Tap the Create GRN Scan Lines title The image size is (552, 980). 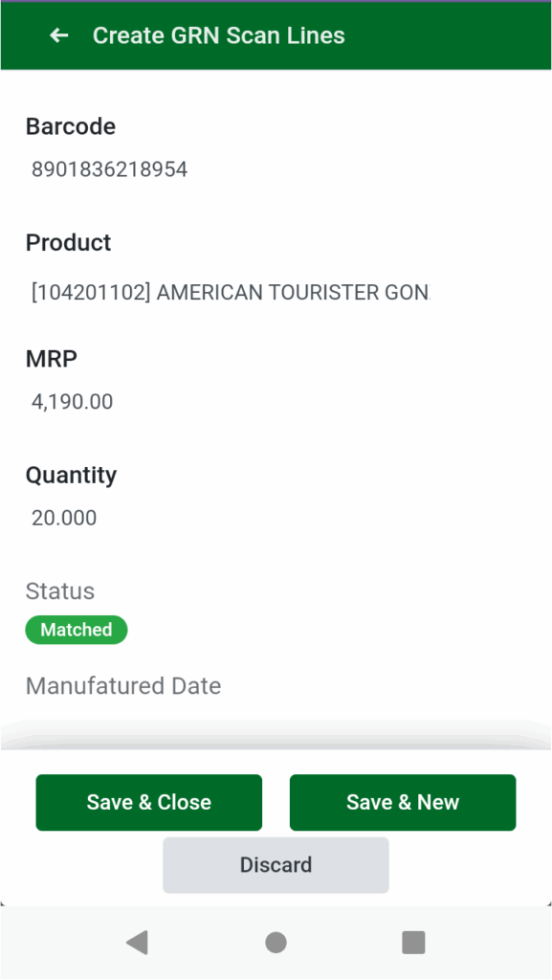click(219, 35)
